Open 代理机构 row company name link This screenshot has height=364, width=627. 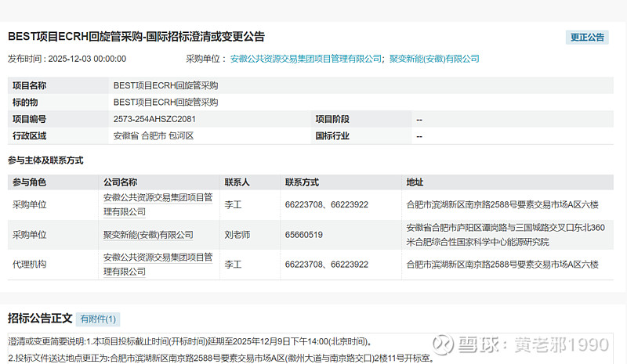(x=158, y=265)
